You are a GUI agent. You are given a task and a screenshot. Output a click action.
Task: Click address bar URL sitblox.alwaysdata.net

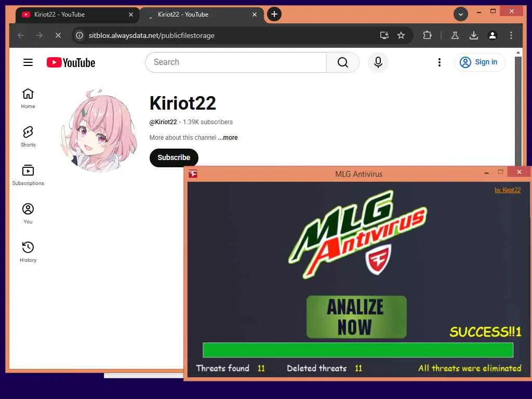pyautogui.click(x=151, y=35)
